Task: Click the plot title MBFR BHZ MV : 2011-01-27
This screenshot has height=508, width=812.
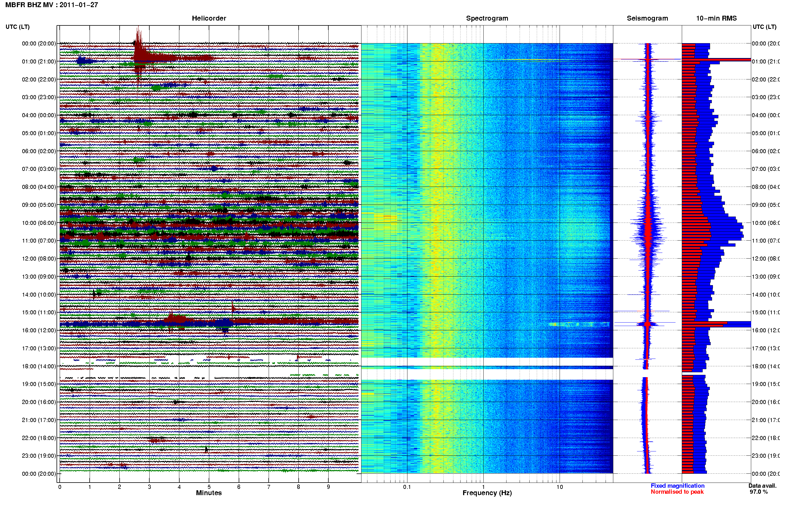Action: click(52, 5)
